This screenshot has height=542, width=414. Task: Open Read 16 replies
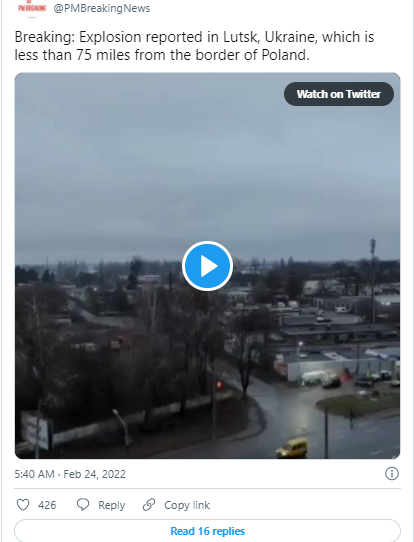click(207, 531)
